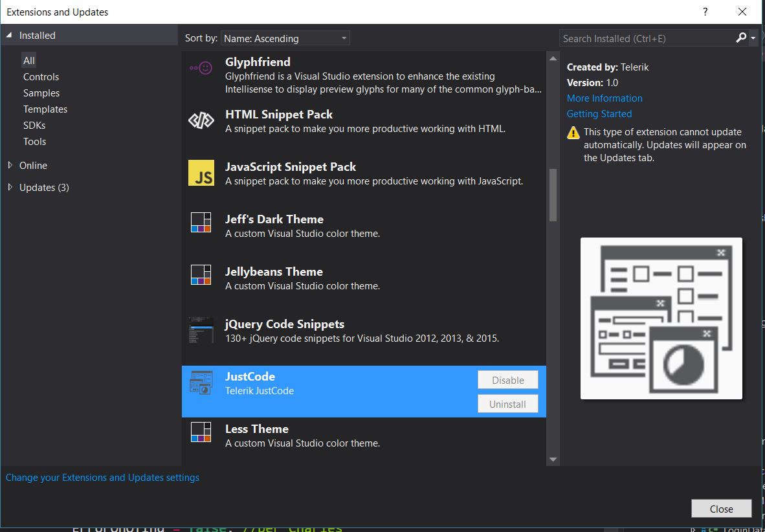
Task: Disable the JustCode extension
Action: (508, 380)
